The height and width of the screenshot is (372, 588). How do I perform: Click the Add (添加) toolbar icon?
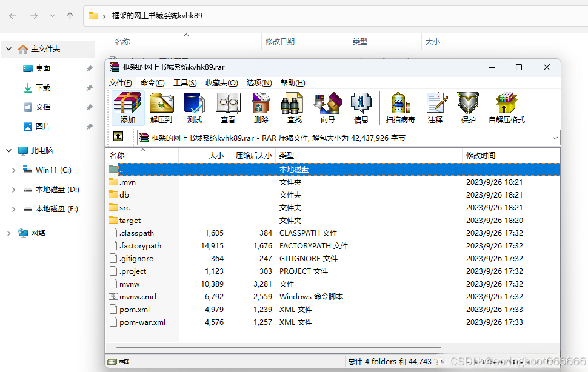point(127,108)
